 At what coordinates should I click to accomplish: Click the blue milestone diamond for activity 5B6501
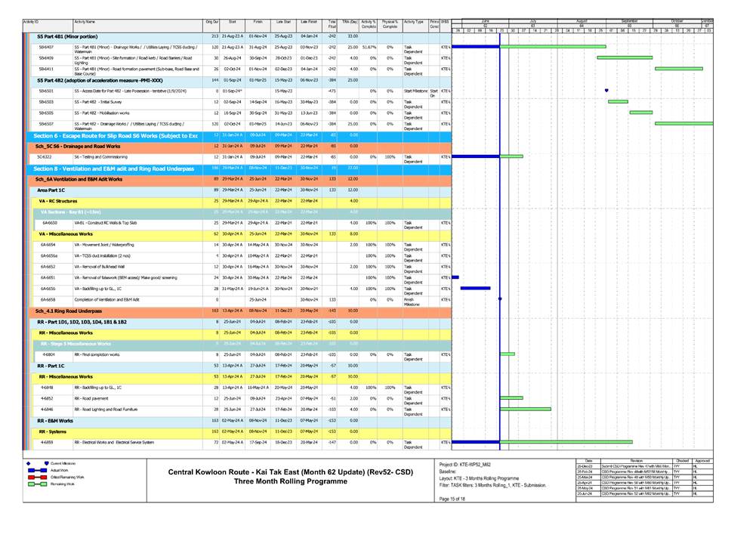pos(606,90)
